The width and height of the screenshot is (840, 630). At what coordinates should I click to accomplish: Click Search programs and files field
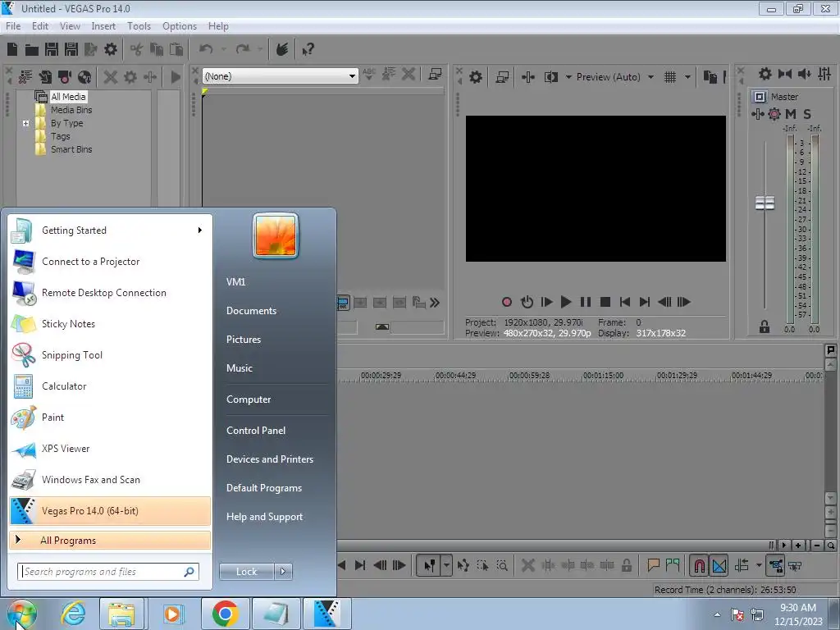coord(108,572)
